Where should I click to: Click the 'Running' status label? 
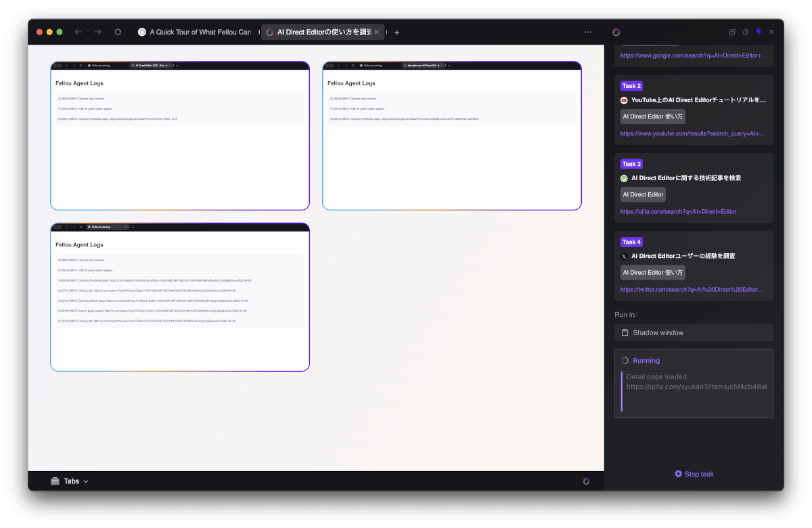(x=646, y=361)
